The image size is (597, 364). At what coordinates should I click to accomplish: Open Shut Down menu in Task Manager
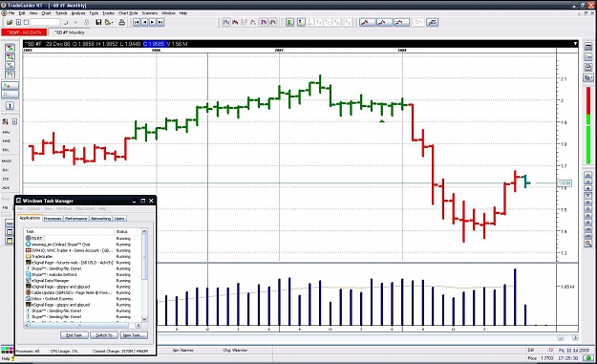click(x=85, y=208)
